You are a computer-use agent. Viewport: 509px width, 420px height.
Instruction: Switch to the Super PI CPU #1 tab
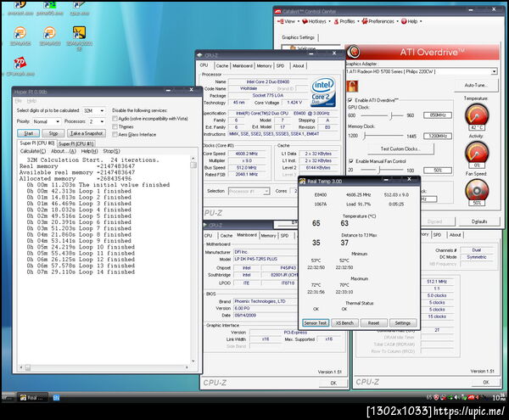(x=76, y=143)
